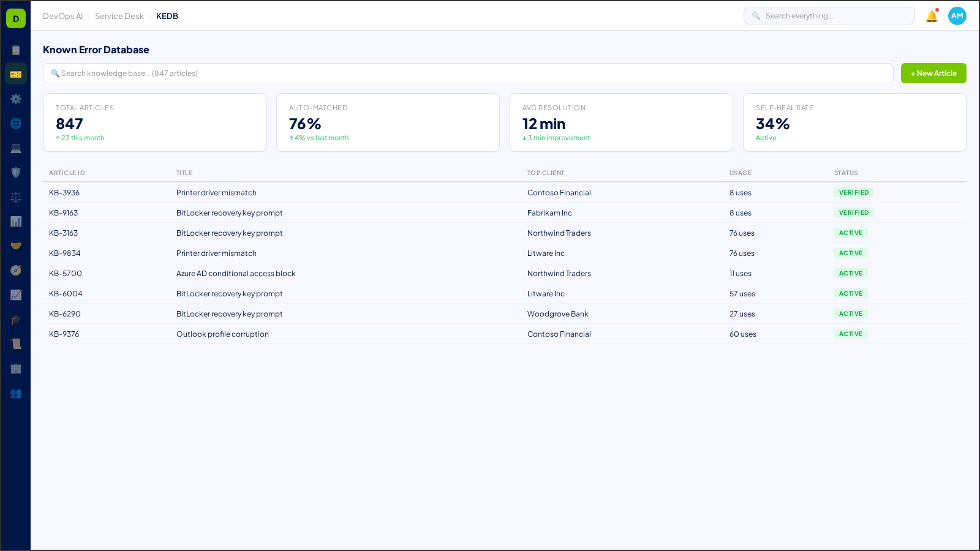View the bar chart analytics icon

pyautogui.click(x=16, y=221)
